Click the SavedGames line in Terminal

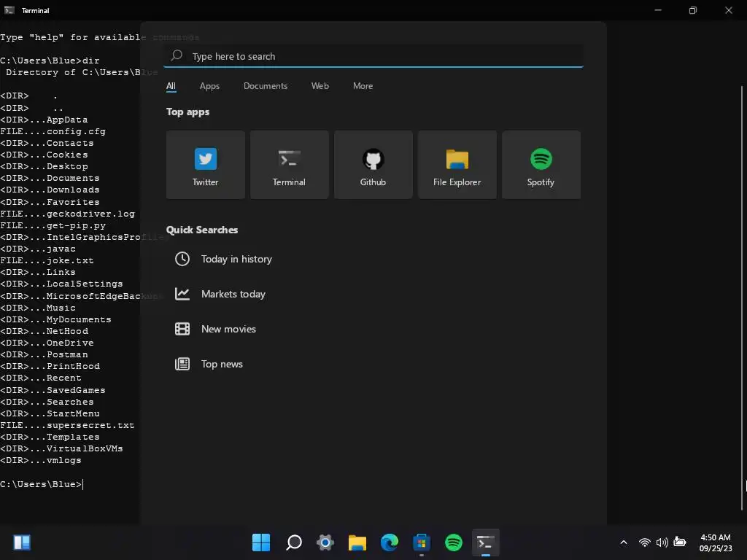(x=53, y=390)
